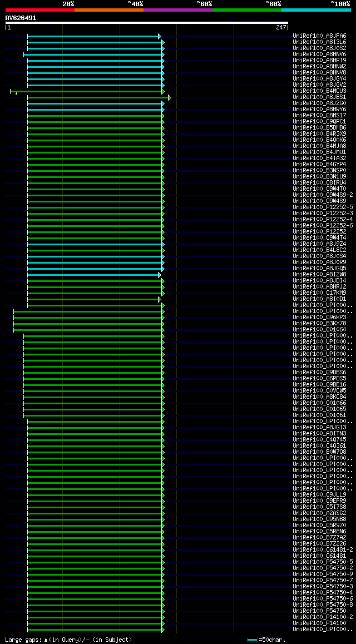Select the UniRef100_A8KC84 hit
356x644 pixels.
(x=319, y=397)
